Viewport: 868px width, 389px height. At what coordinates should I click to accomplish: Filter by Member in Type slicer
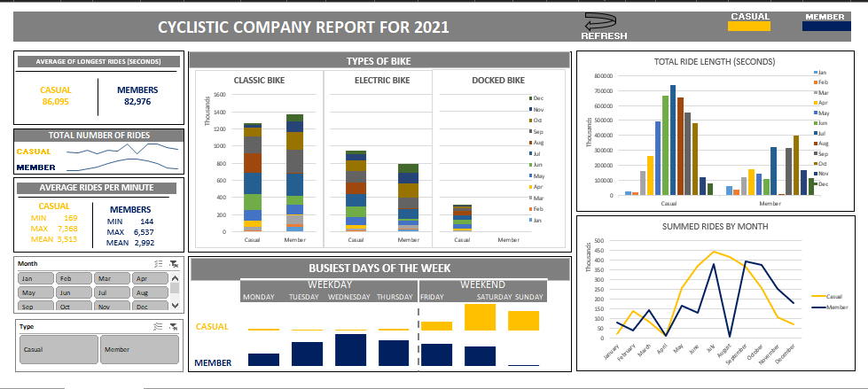pyautogui.click(x=139, y=349)
